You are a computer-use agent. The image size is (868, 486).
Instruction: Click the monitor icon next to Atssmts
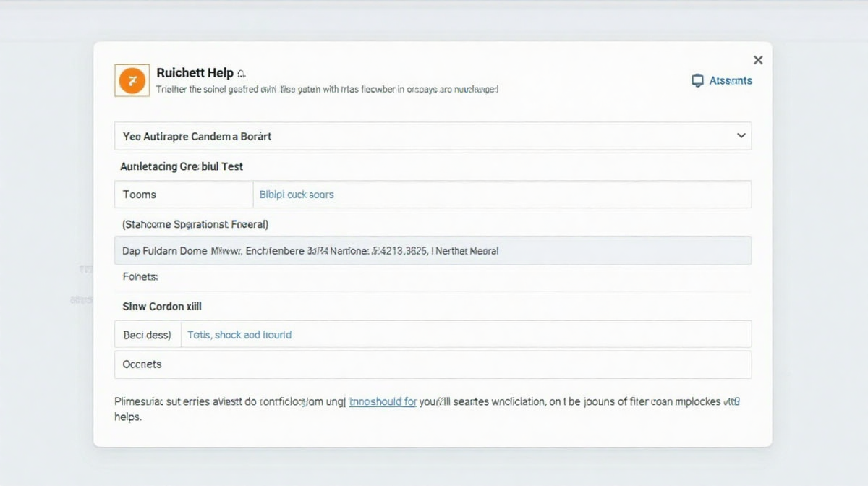[x=697, y=81]
